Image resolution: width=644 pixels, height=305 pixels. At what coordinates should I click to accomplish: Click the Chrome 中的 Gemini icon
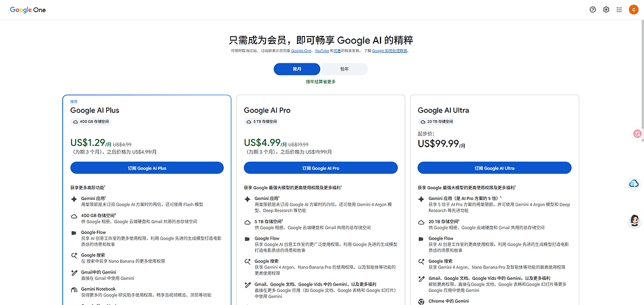click(x=421, y=302)
